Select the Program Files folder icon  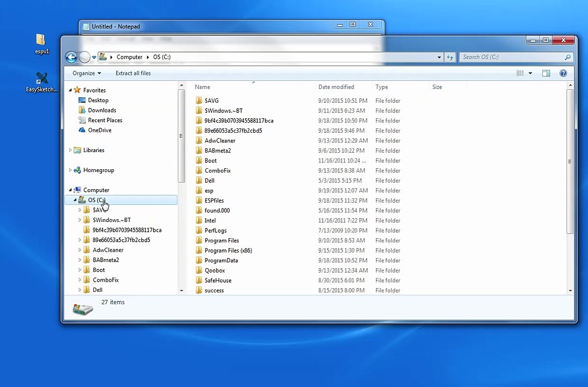click(199, 240)
